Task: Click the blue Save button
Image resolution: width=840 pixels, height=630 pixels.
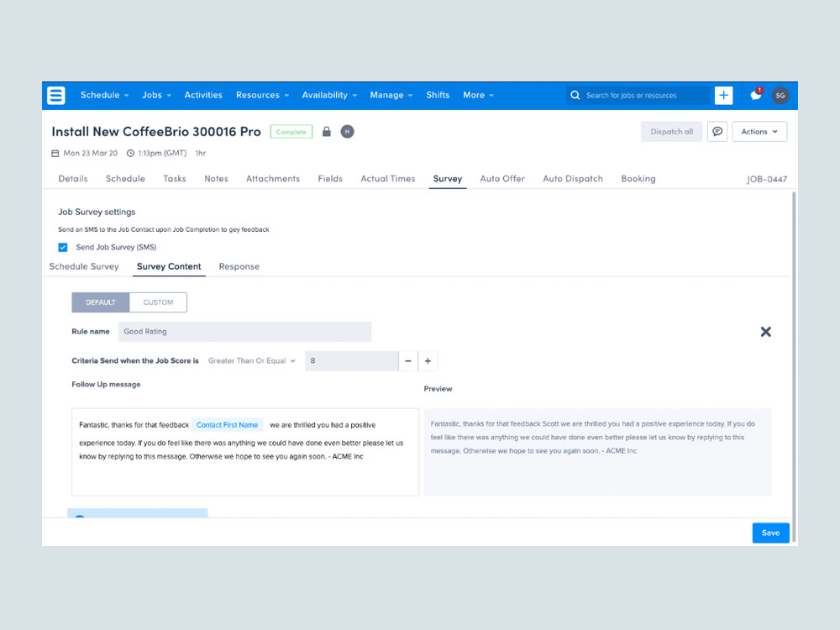Action: (770, 533)
